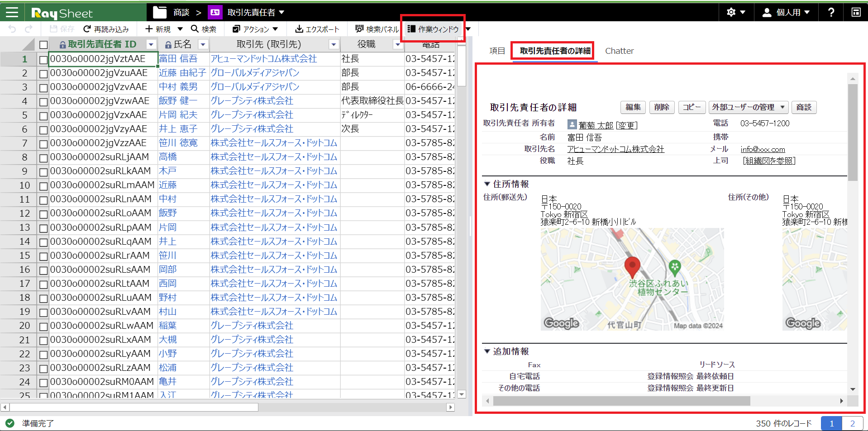Click the purple 取引責任者 view icon

(x=215, y=12)
